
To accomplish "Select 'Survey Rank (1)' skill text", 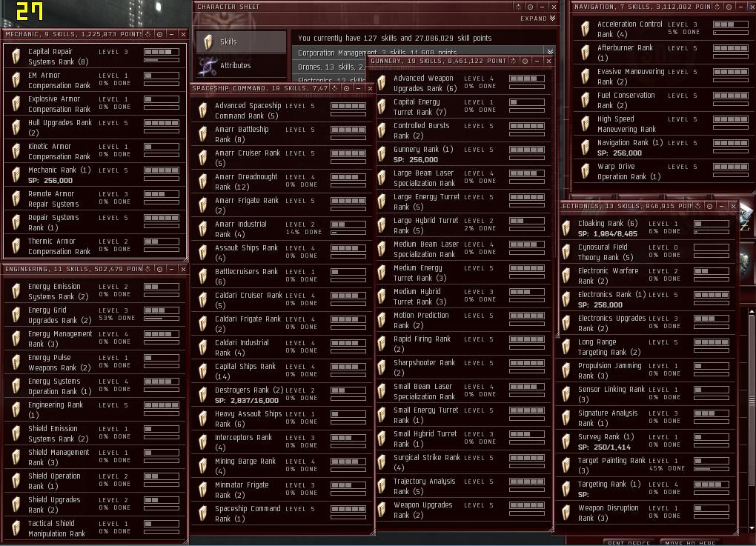I will 606,436.
